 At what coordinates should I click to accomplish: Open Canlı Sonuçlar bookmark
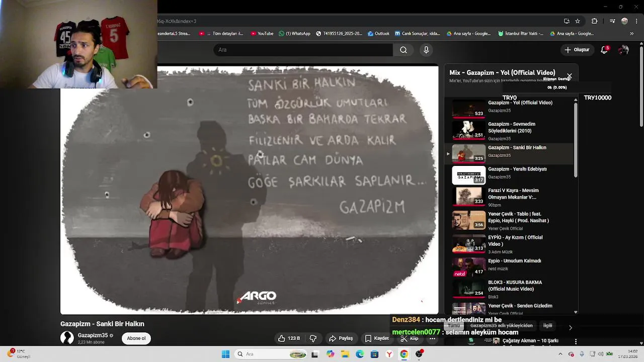click(418, 34)
